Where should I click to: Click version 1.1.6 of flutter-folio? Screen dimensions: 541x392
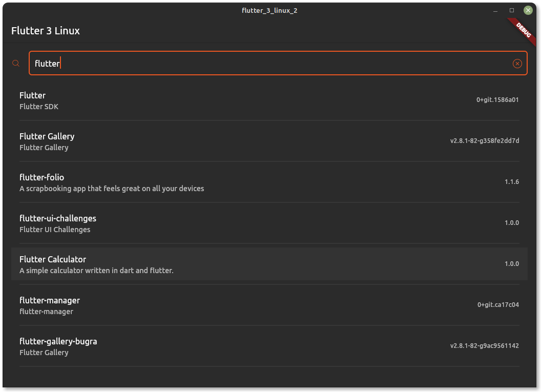point(512,182)
